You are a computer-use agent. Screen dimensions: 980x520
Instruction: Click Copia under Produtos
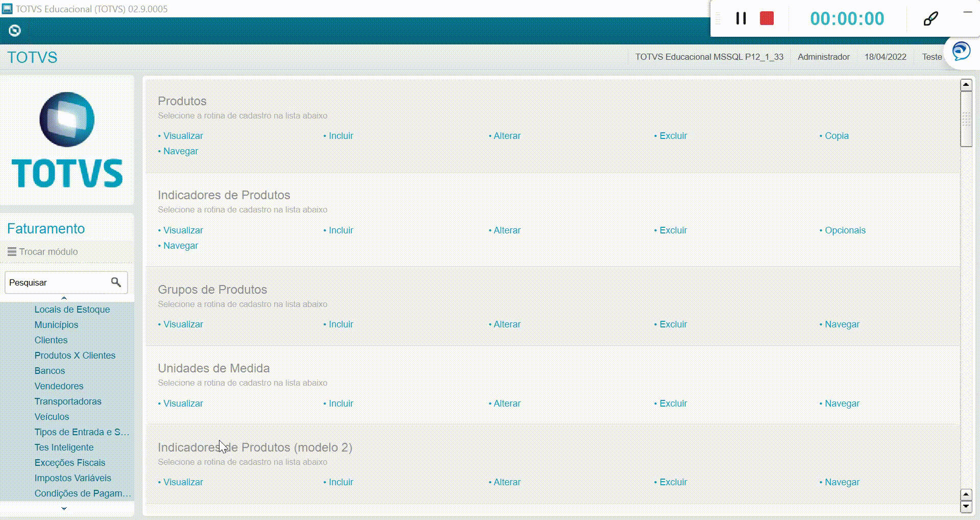point(837,136)
